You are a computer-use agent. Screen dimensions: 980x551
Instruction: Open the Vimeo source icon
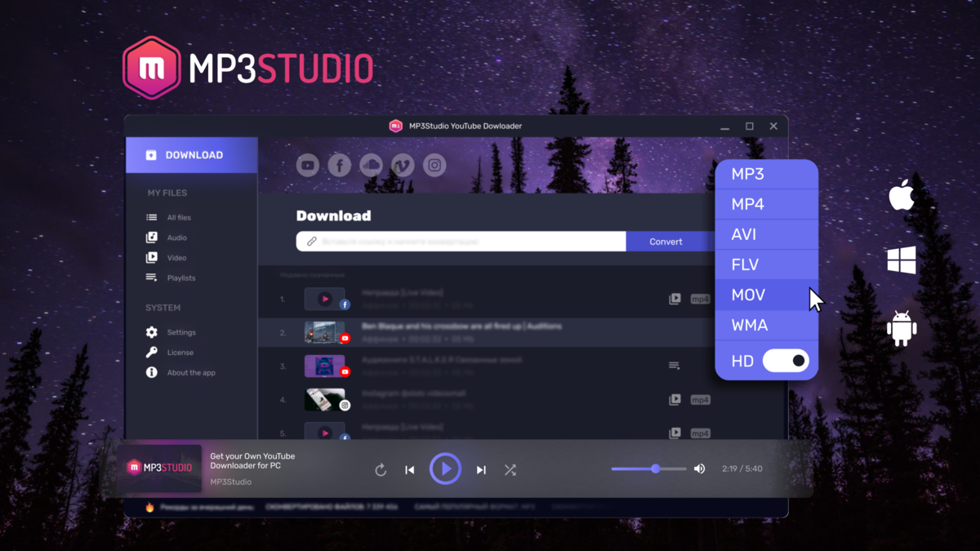(403, 166)
